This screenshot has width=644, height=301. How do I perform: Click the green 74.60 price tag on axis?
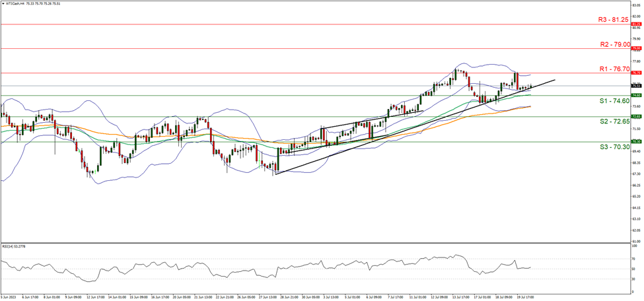point(636,95)
